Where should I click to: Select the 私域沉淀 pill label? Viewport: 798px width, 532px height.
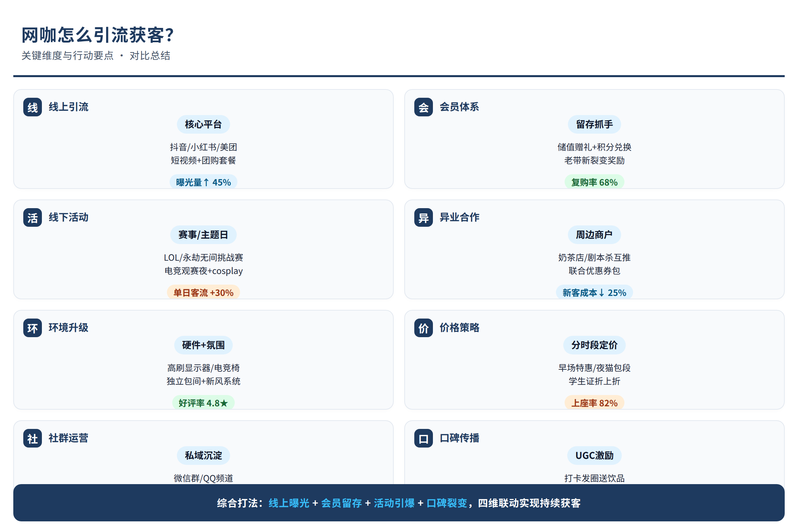(x=203, y=456)
